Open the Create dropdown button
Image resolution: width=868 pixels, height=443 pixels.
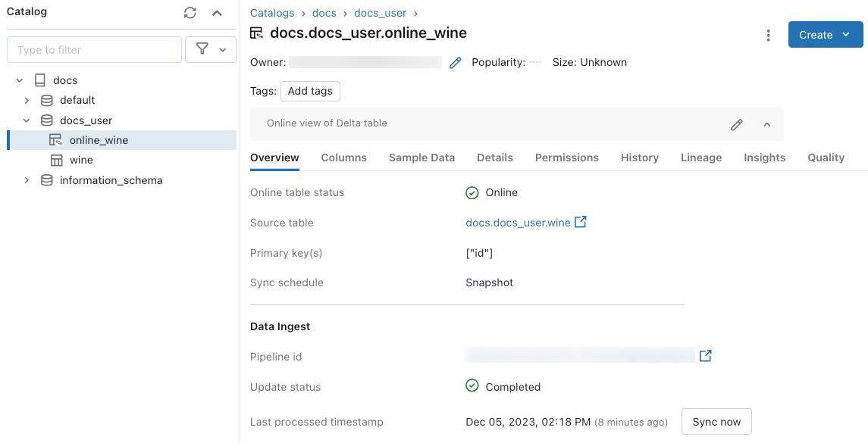coord(825,35)
